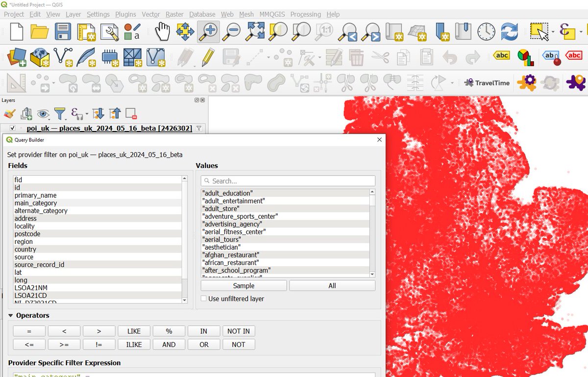Choose Select Features by rectangle tool
Viewport: 588px width, 377px height.
(x=539, y=32)
